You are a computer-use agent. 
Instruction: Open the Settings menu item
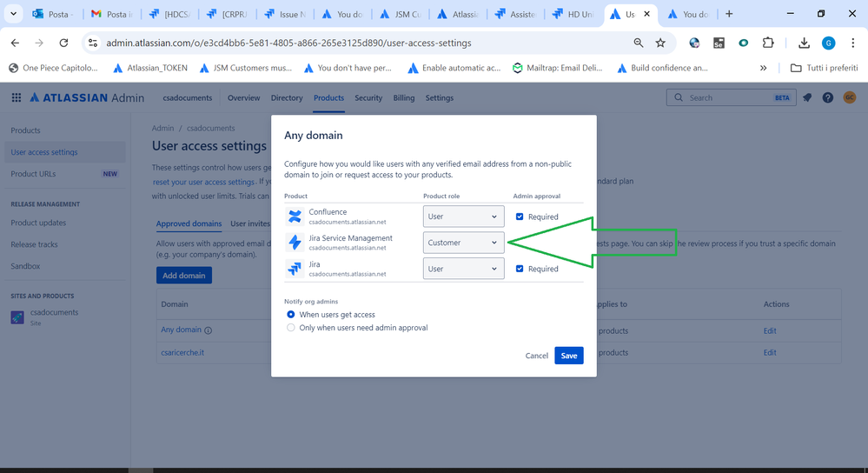tap(440, 97)
